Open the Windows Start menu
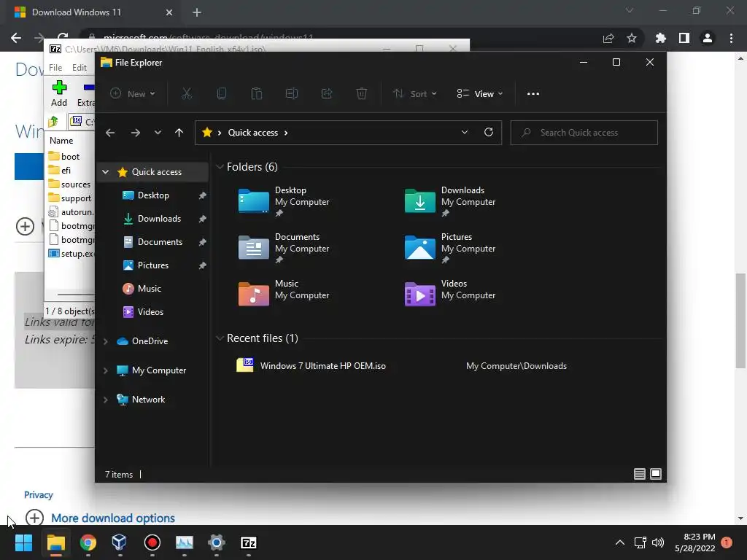 click(x=23, y=542)
